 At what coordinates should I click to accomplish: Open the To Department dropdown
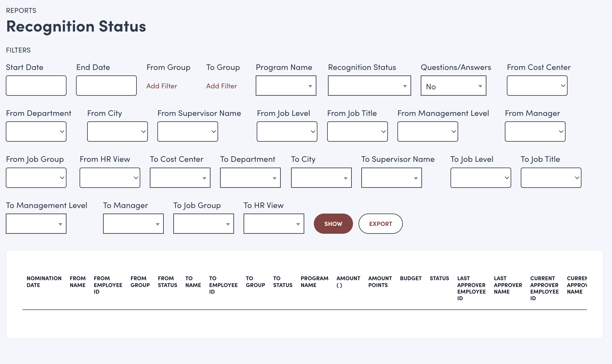pyautogui.click(x=250, y=178)
